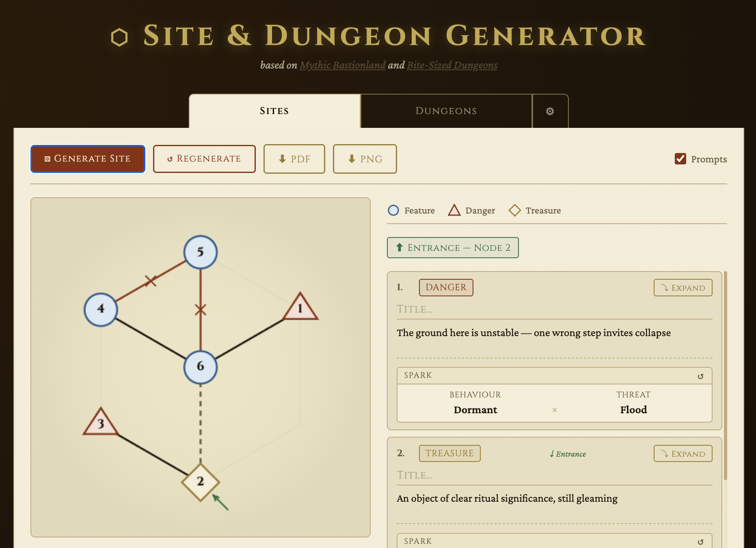Click the Entrance — Node 2 badge
The image size is (756, 548).
tap(453, 248)
